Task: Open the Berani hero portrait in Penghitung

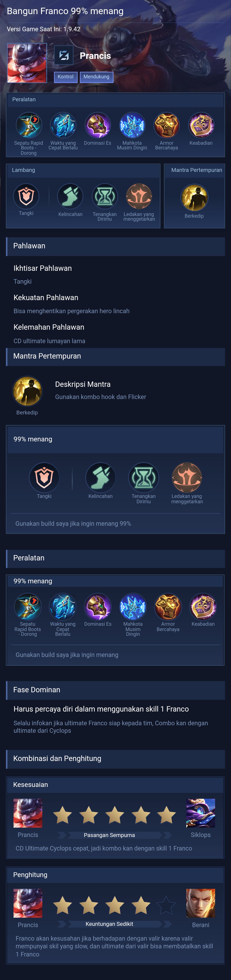Action: (201, 903)
